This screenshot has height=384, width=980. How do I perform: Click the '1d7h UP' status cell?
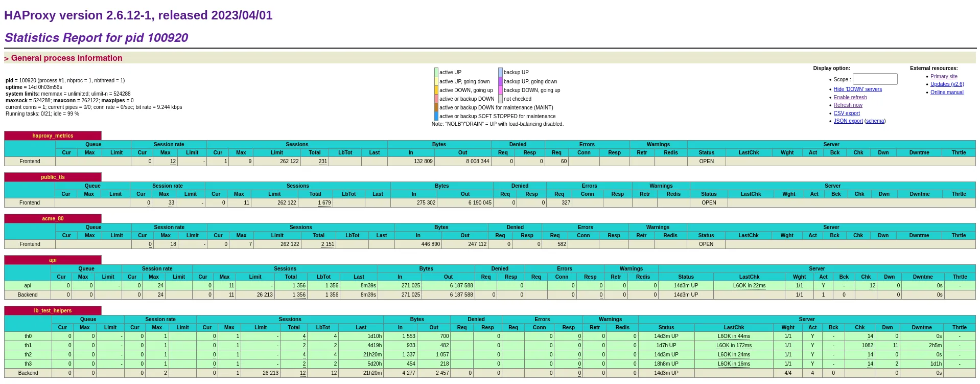[x=666, y=346]
